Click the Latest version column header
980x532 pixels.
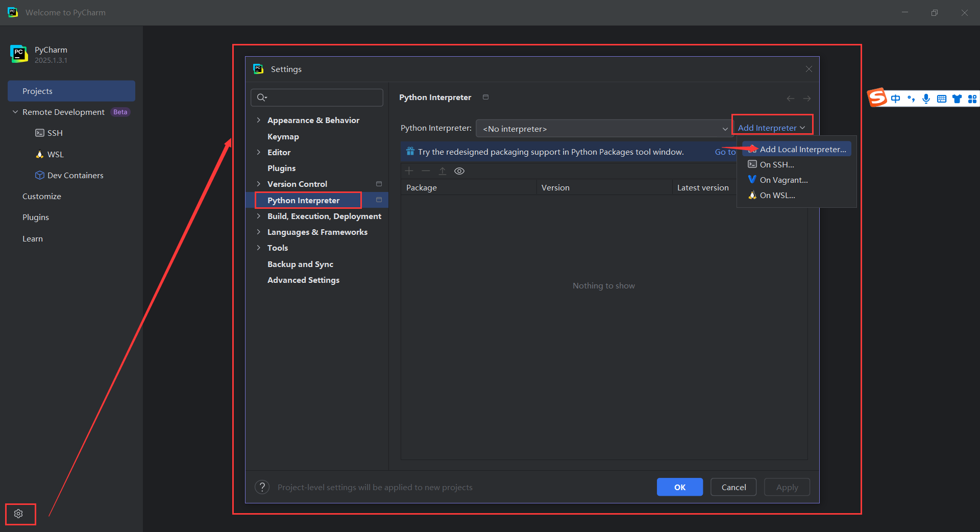[703, 187]
